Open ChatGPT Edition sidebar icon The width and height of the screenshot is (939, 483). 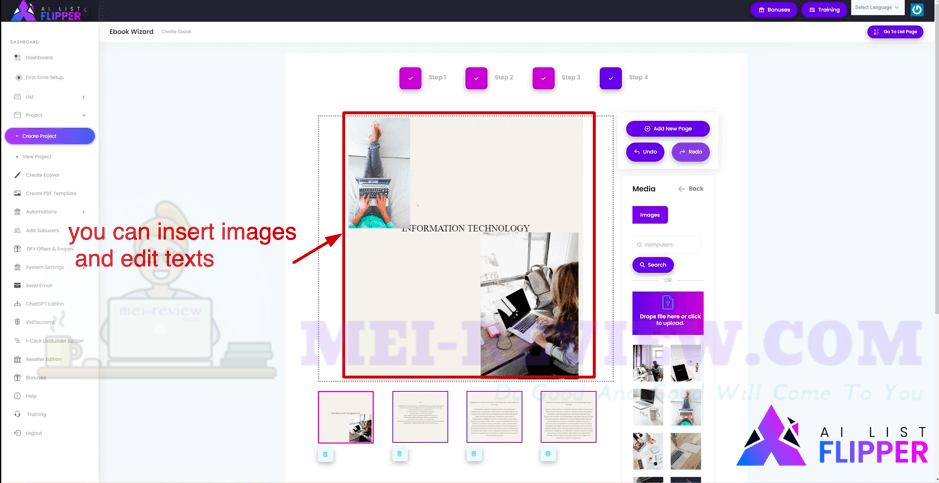[x=17, y=304]
